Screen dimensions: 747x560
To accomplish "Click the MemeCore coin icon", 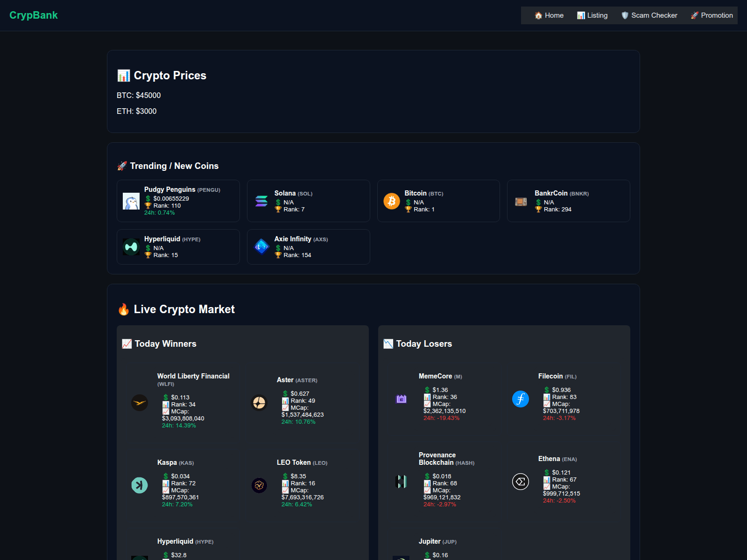I will coord(401,399).
